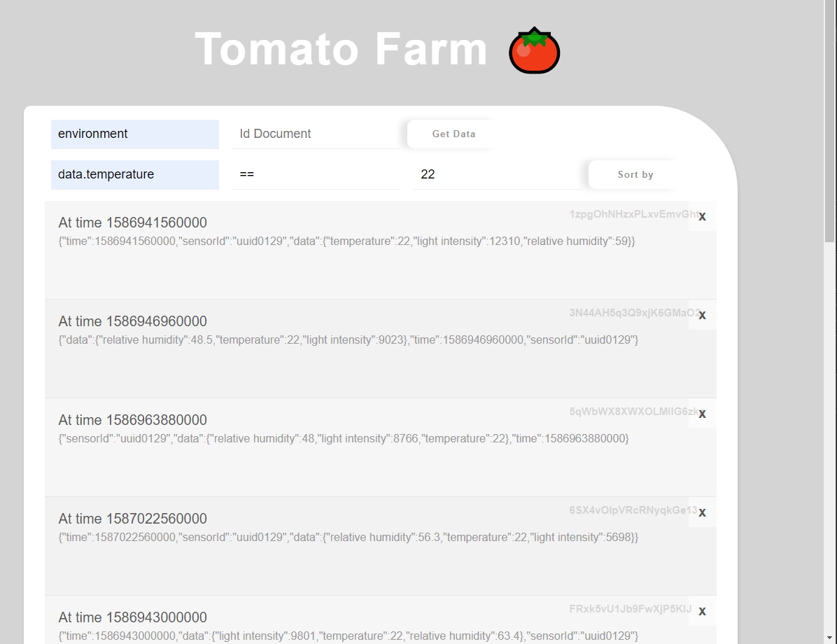This screenshot has width=837, height=644.
Task: Select document ID starting 6SX4vOlpVRcRNyqkGe13
Action: (633, 510)
